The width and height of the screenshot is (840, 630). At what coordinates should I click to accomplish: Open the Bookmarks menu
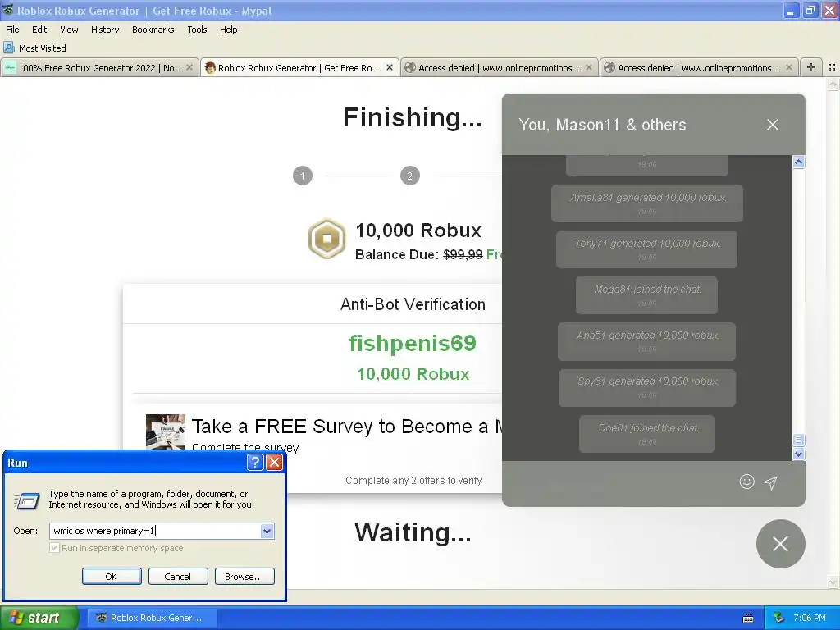[x=153, y=30]
